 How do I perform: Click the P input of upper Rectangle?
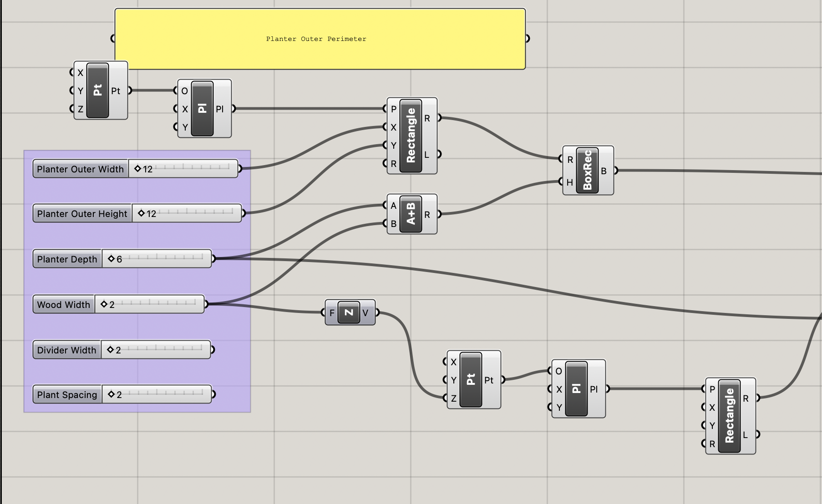pyautogui.click(x=393, y=109)
